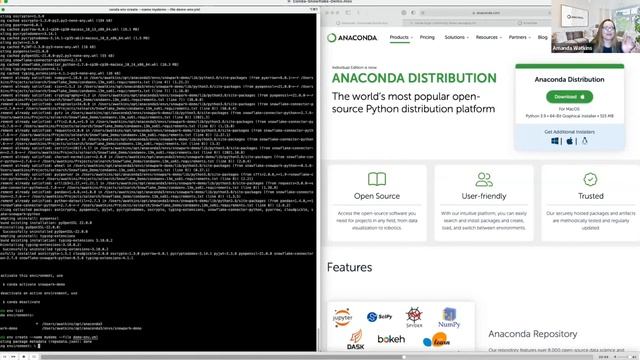Open the Pricing page

click(x=427, y=37)
